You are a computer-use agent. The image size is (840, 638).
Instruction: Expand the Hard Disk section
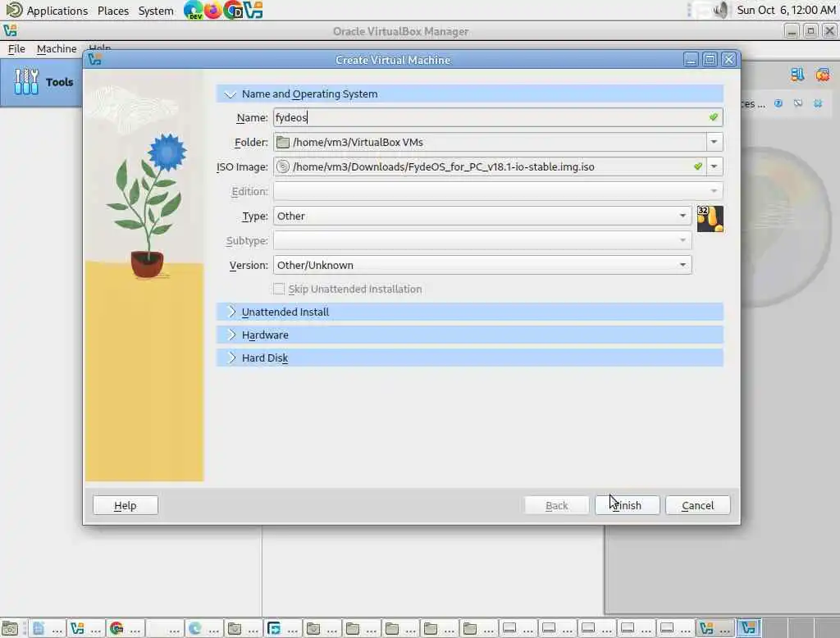pyautogui.click(x=470, y=358)
